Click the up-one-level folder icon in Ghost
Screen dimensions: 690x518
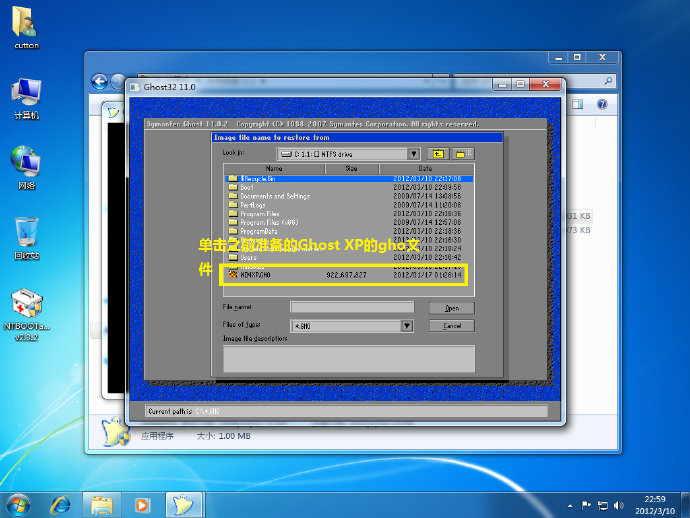click(438, 154)
